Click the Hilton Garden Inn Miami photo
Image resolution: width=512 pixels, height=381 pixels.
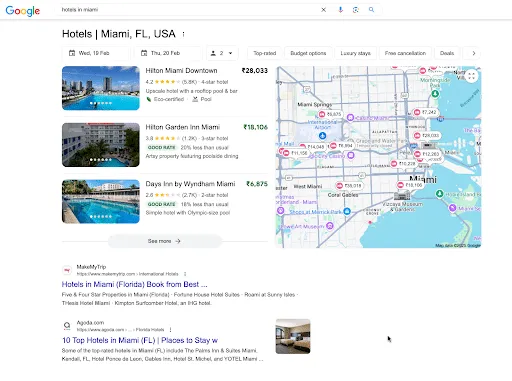pos(101,145)
